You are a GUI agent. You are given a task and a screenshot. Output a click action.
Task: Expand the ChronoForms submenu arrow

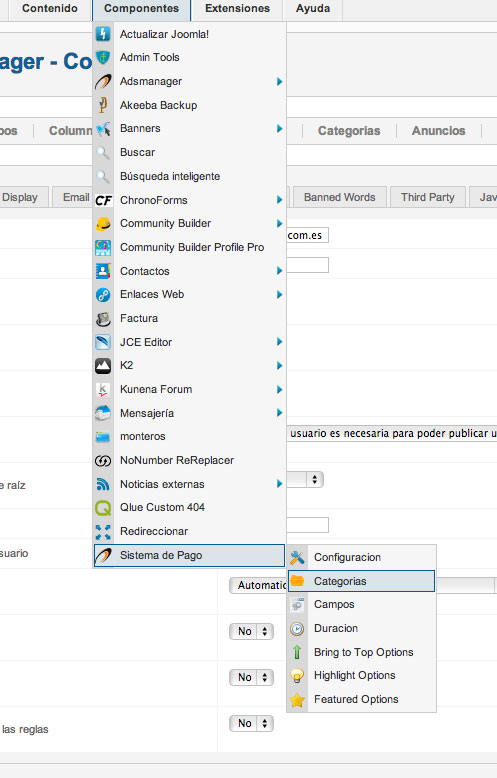click(279, 200)
